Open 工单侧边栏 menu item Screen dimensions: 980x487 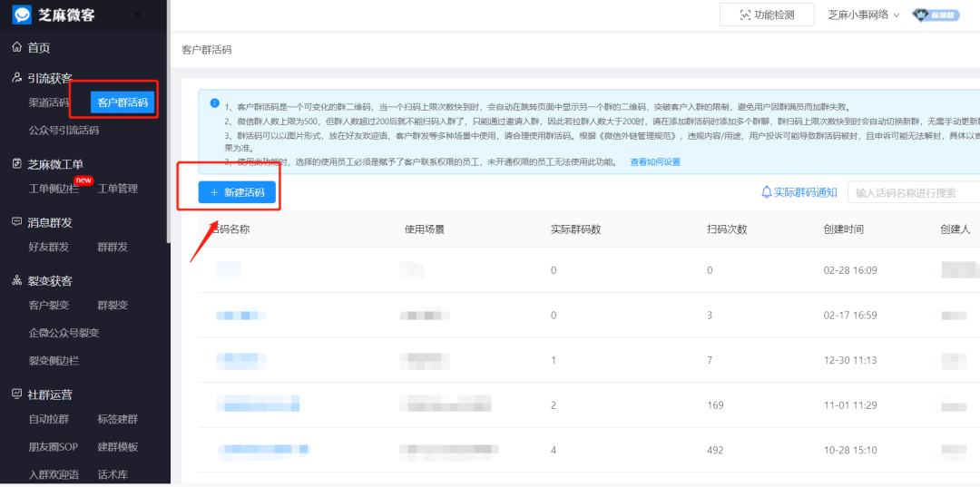(x=54, y=189)
